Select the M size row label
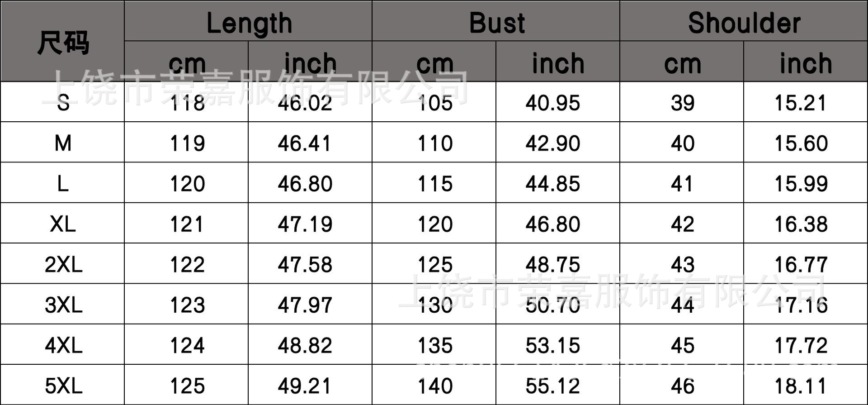868x405 pixels. [63, 143]
